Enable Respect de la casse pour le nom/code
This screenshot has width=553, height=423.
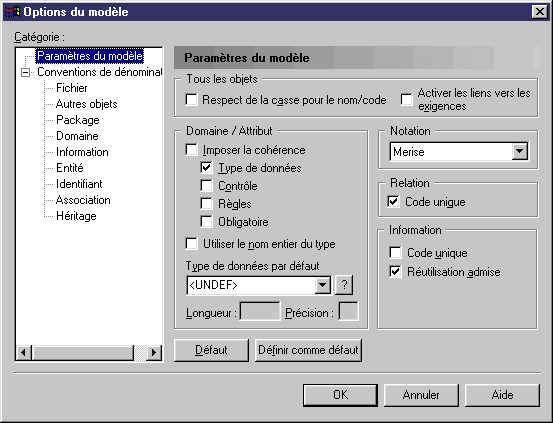tap(192, 100)
